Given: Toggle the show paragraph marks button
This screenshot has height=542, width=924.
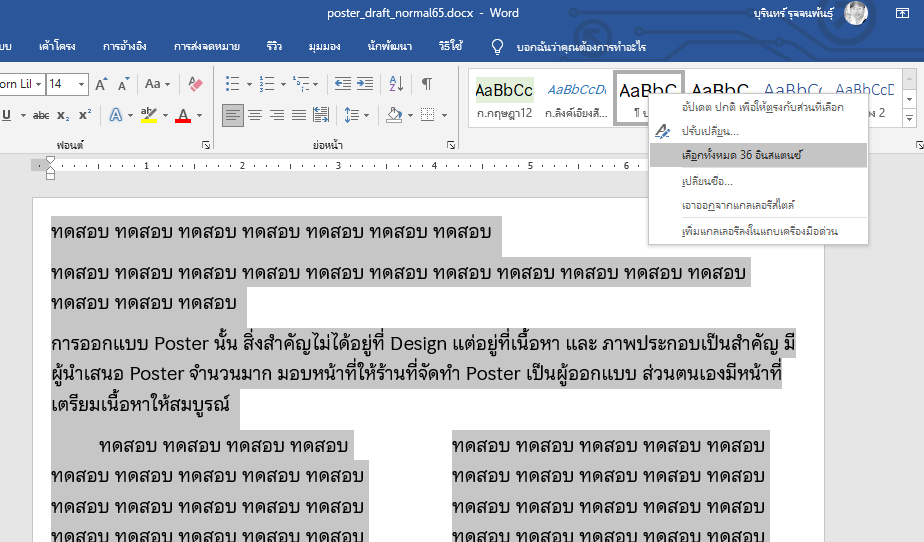Looking at the screenshot, I should point(427,85).
